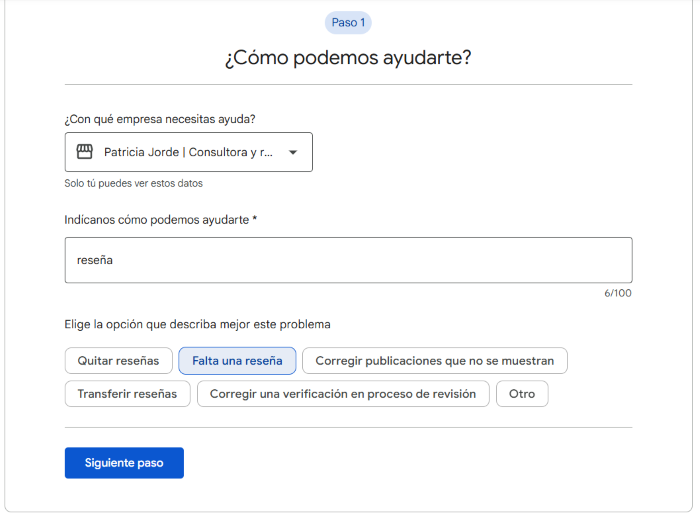700x517 pixels.
Task: Open the business selector dropdown
Action: click(x=188, y=152)
